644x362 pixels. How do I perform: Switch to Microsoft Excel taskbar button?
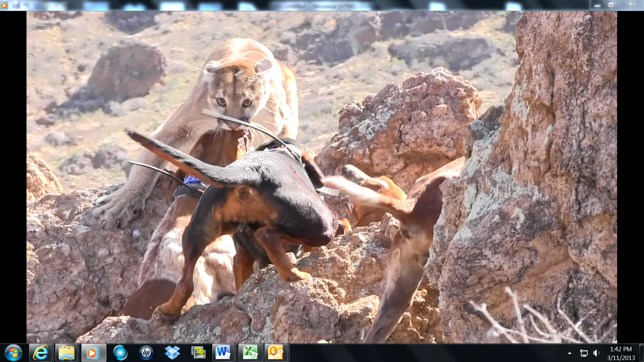tap(250, 353)
